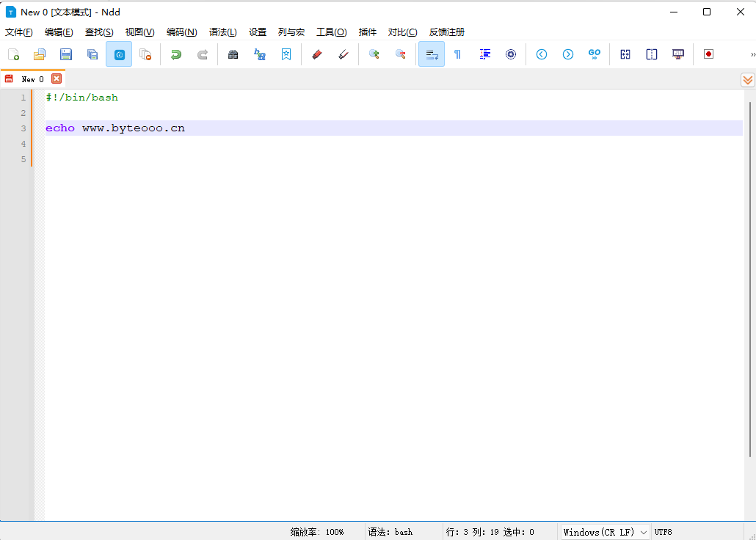
Task: Expand the toolbar overflow chevron
Action: [752, 54]
